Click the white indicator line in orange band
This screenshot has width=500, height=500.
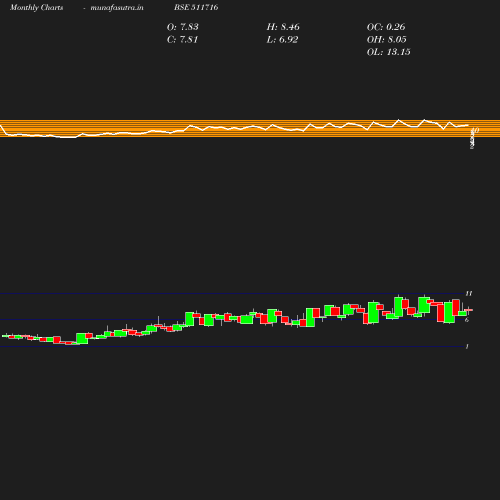(233, 128)
